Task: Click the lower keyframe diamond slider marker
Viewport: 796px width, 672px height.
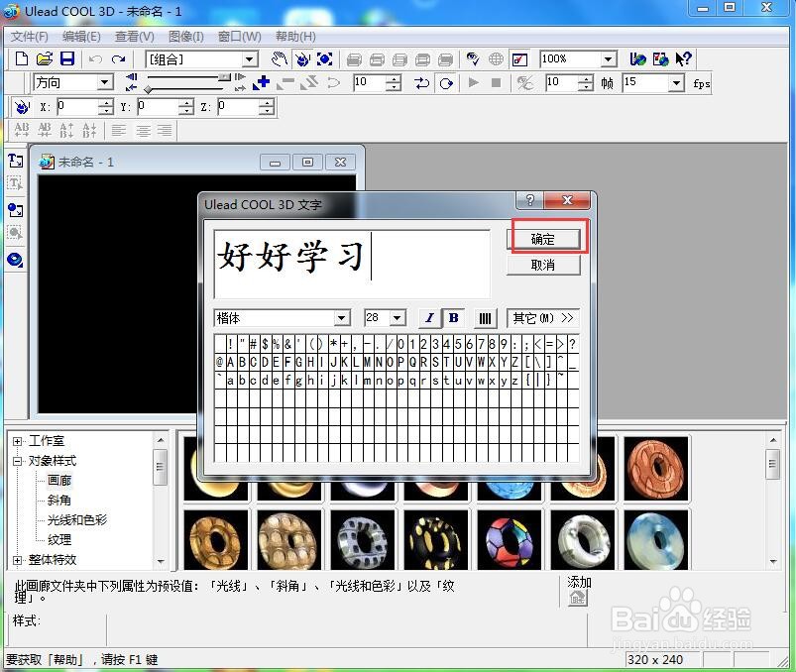Action: click(148, 90)
